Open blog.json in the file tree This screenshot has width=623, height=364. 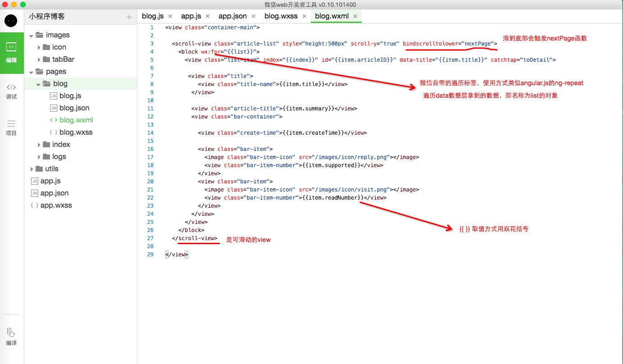pos(74,108)
